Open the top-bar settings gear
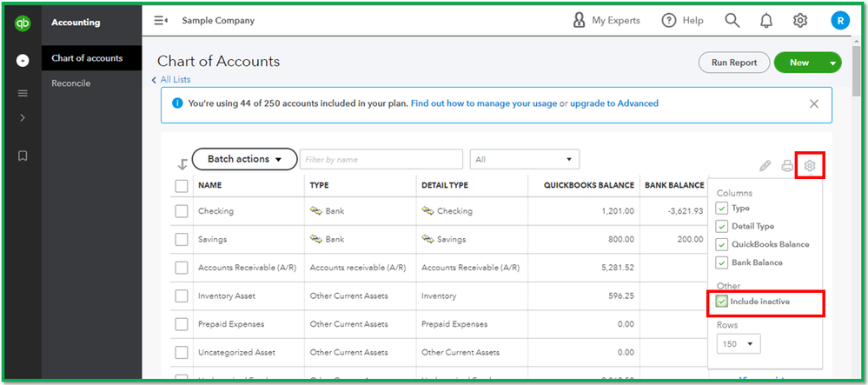 [x=800, y=21]
